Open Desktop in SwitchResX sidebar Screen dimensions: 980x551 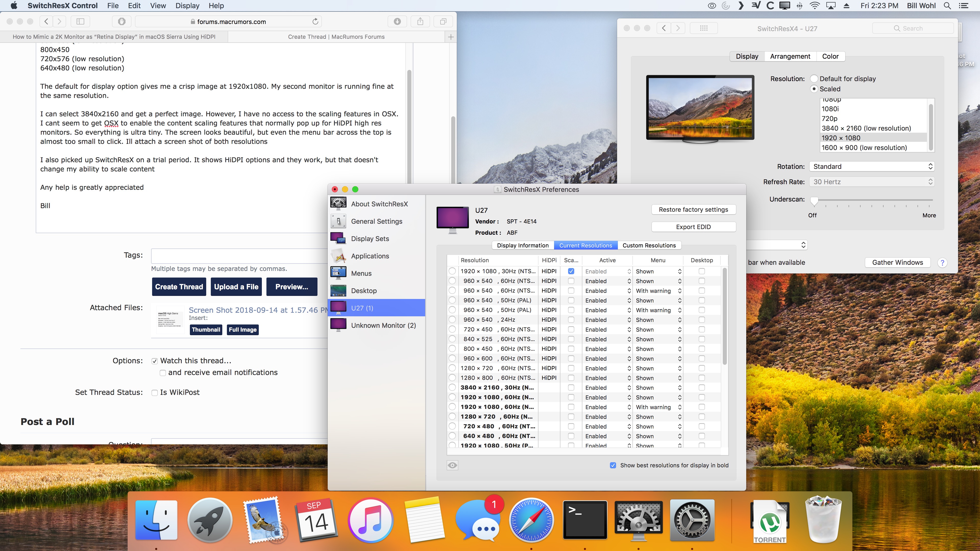click(376, 291)
